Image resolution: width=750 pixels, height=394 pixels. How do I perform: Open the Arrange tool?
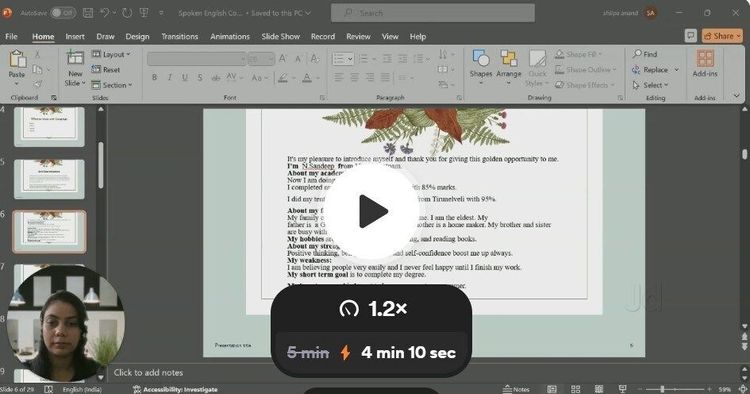coord(508,68)
